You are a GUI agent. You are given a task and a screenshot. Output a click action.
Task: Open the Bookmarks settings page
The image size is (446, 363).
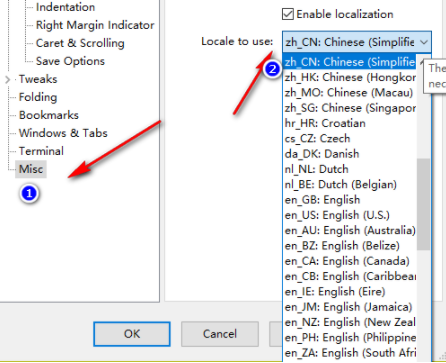49,115
